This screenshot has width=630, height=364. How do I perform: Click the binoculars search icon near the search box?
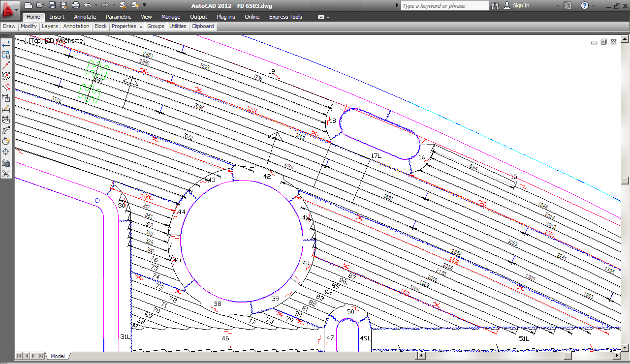(x=495, y=5)
